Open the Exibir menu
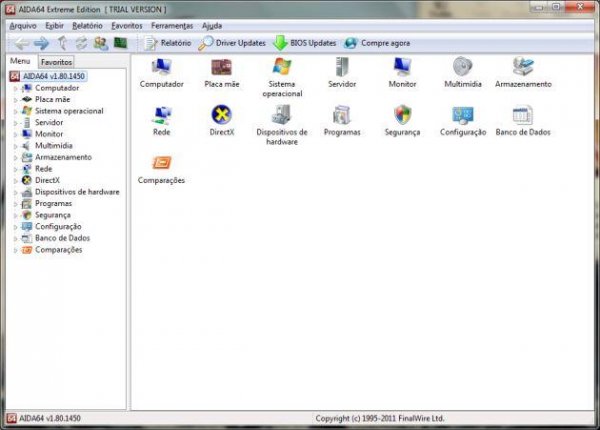 [54, 26]
